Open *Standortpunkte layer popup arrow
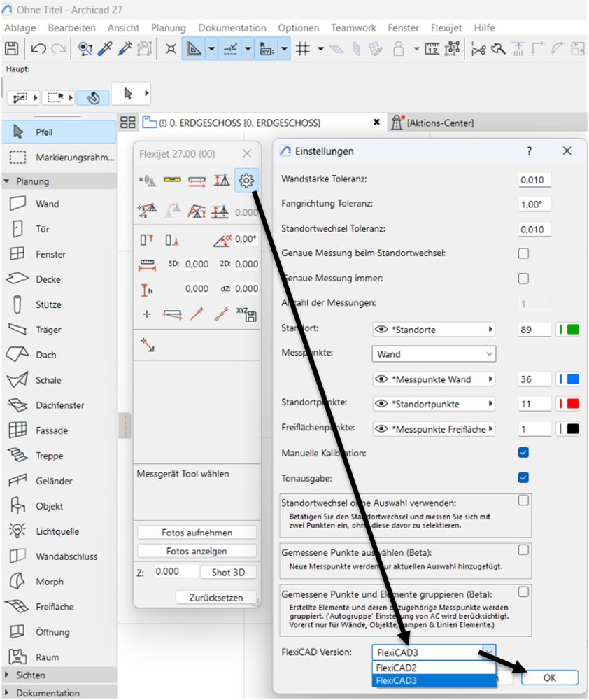Viewport: 589px width, 700px height. click(x=490, y=404)
